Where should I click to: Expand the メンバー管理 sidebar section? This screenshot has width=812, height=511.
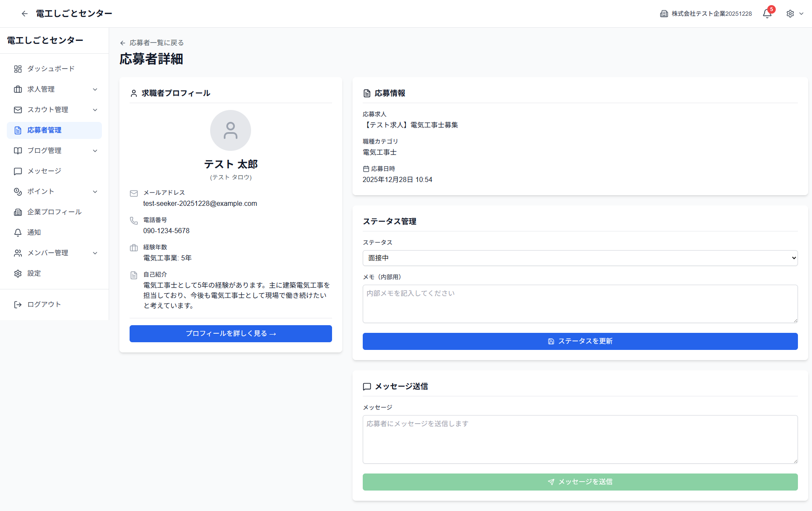tap(95, 253)
